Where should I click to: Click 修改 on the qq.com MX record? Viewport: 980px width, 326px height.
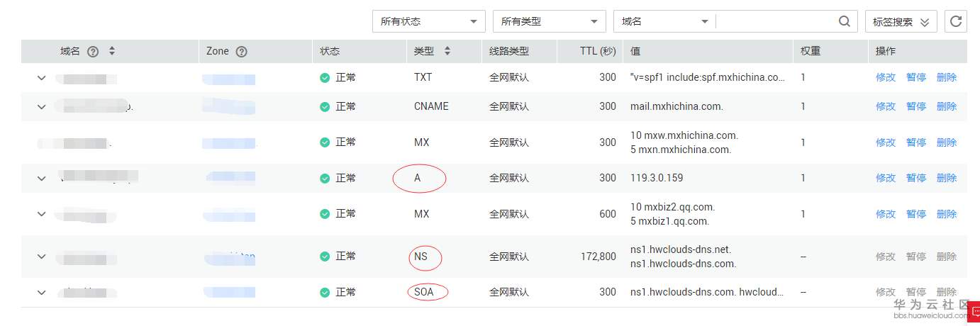885,214
